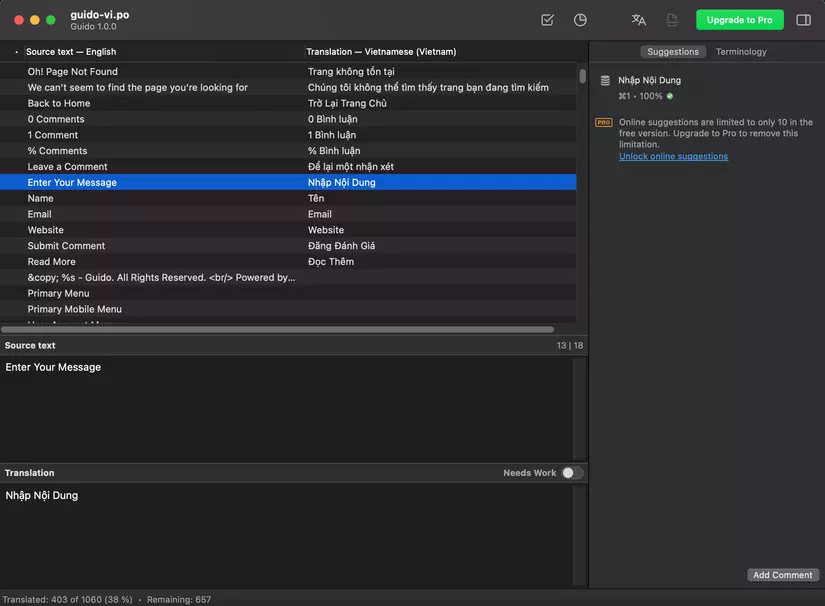Image resolution: width=825 pixels, height=606 pixels.
Task: Click the Source text area
Action: [x=286, y=408]
